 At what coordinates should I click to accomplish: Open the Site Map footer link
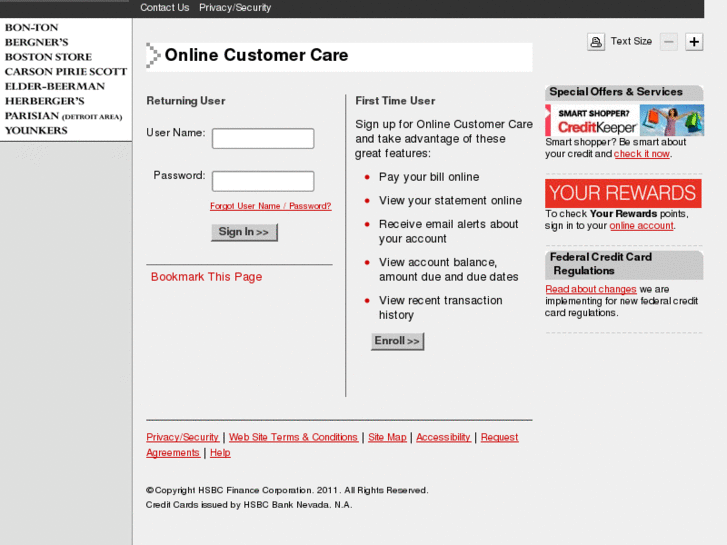click(387, 438)
